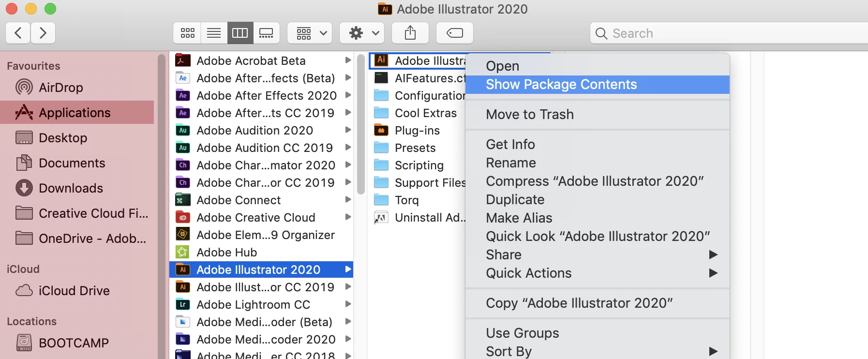
Task: Open the Sort By submenu
Action: tap(598, 351)
